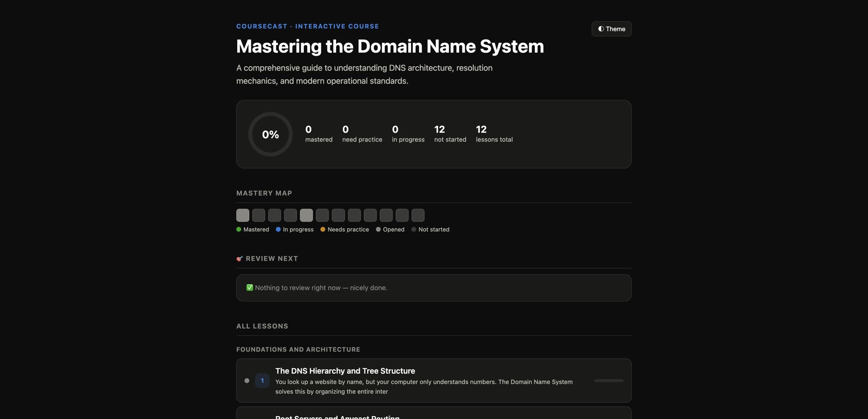This screenshot has height=419, width=868.
Task: Select the seventh mastery map square
Action: (x=338, y=215)
